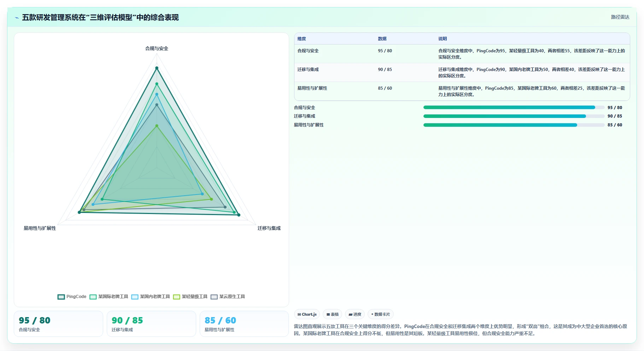Image resolution: width=644 pixels, height=351 pixels.
Task: Click 某国内老牌工具's point on the 迁移与集成 axis
Action: [202, 194]
